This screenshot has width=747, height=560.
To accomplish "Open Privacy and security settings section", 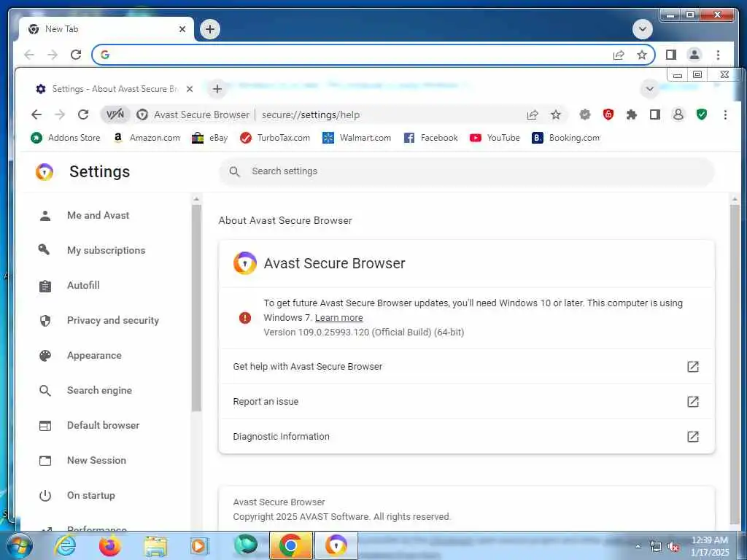I will point(113,321).
